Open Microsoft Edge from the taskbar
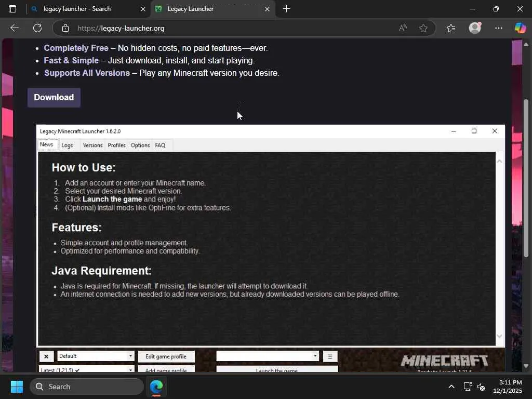 (x=156, y=387)
